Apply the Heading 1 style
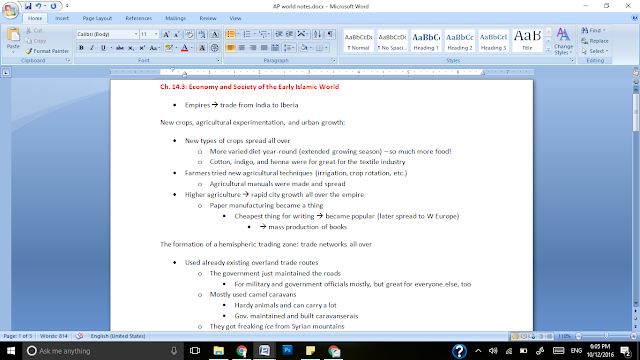This screenshot has width=640, height=360. tap(426, 40)
